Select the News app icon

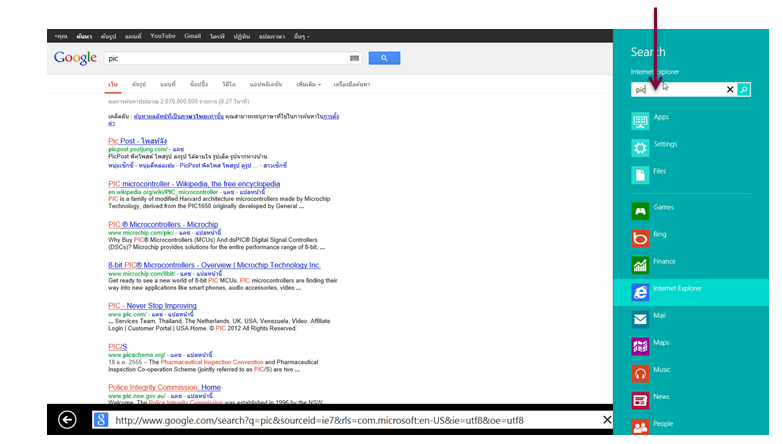coord(640,400)
